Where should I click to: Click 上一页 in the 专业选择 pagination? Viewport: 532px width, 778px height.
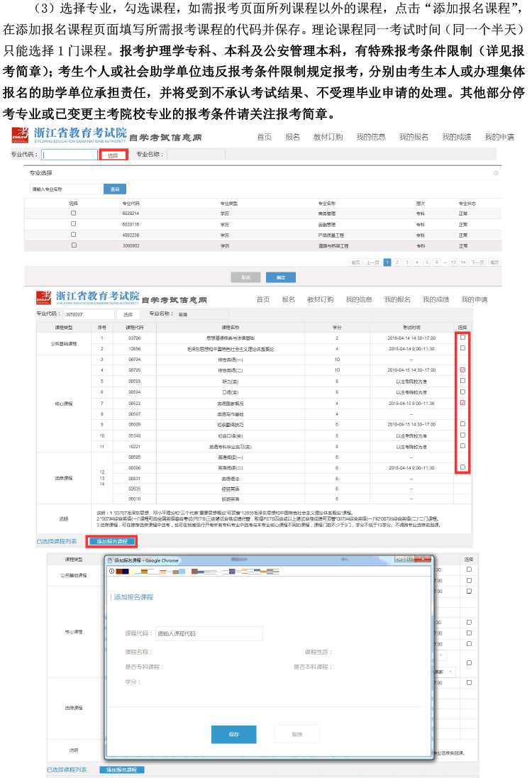point(372,262)
